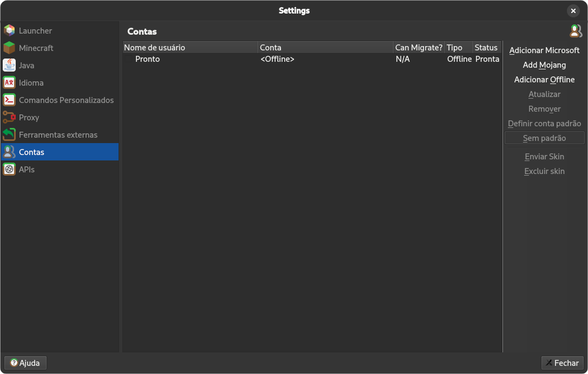Click the Ferramentas externas arrow icon
Image resolution: width=588 pixels, height=374 pixels.
[x=9, y=134]
